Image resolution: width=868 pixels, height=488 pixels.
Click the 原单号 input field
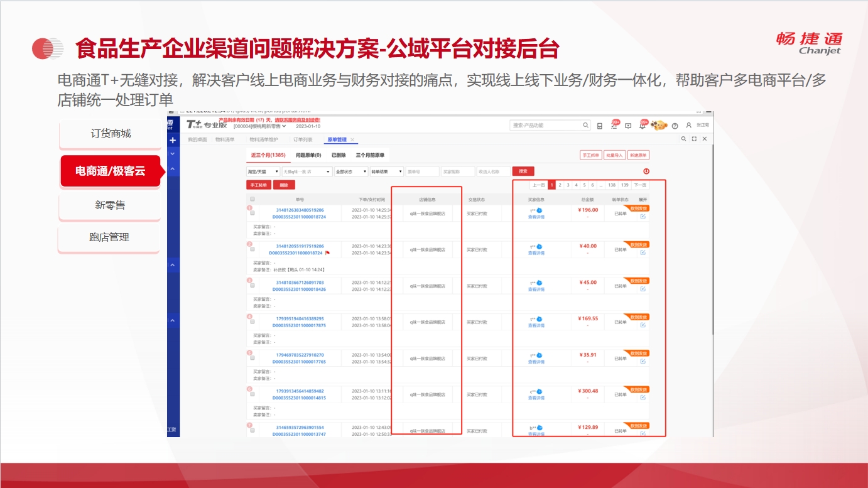(x=422, y=171)
